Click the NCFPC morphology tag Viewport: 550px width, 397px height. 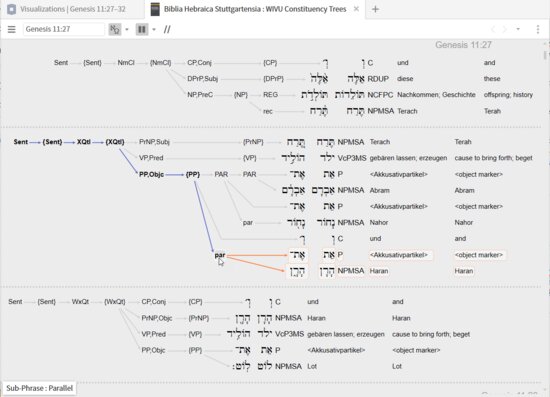[x=380, y=95]
